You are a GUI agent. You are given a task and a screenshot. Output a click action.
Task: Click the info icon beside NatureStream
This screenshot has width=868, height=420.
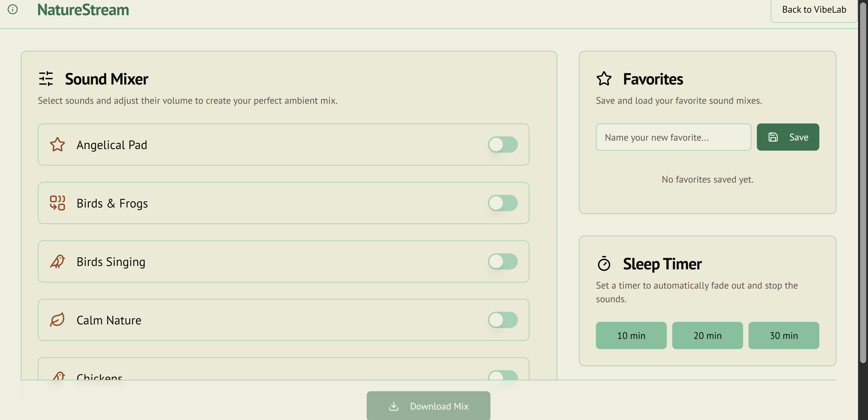pos(13,10)
